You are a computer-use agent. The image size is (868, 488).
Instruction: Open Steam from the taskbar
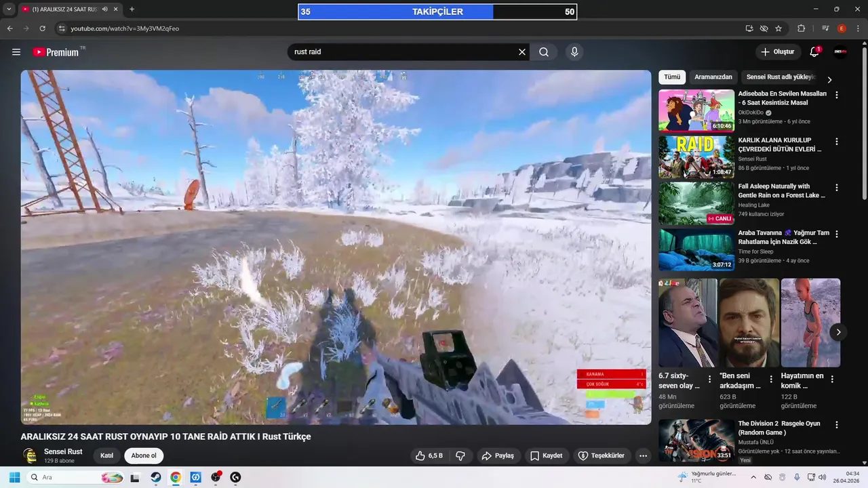pos(155,477)
